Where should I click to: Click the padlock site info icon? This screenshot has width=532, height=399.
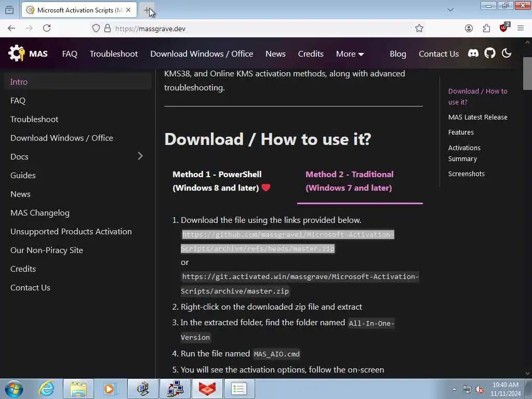click(x=108, y=29)
